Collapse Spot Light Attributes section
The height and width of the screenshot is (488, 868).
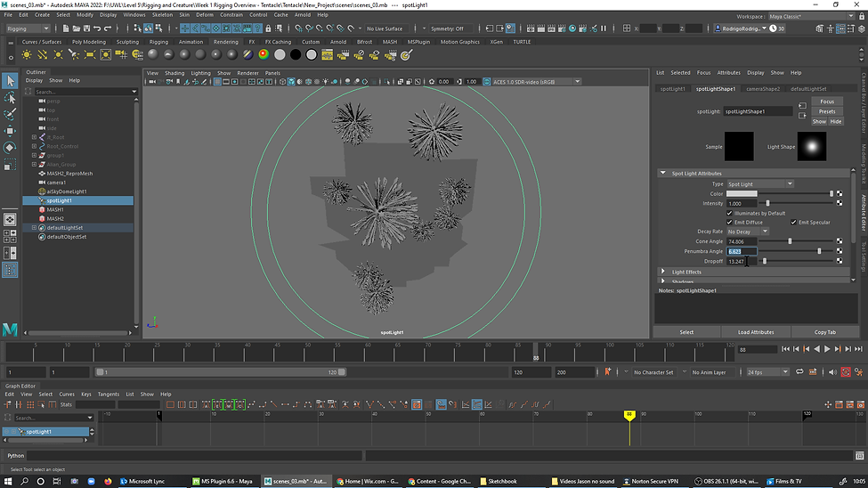tap(662, 173)
